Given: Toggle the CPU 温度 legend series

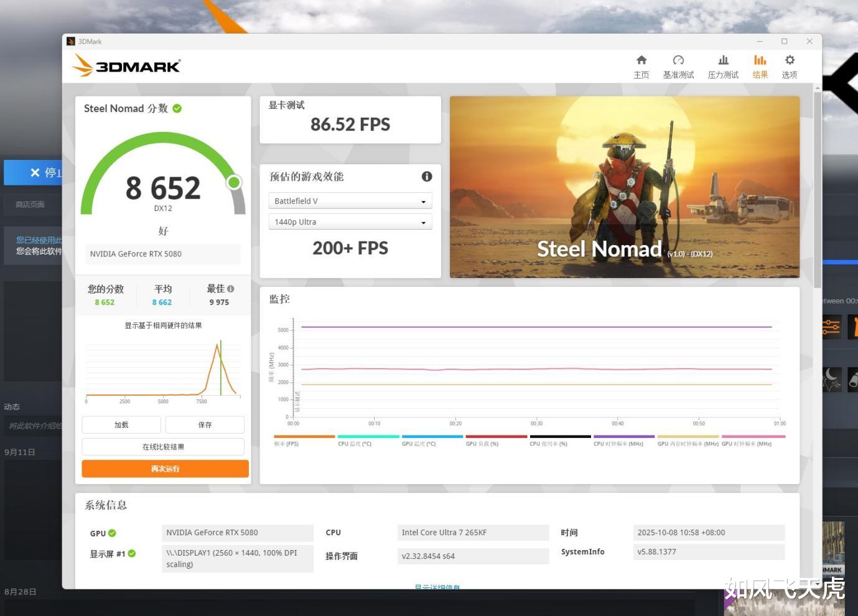Looking at the screenshot, I should coord(369,440).
